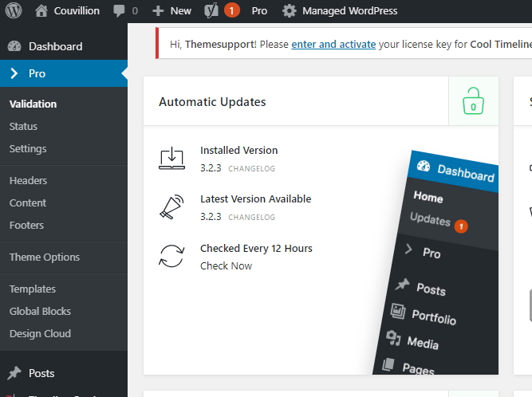
Task: Click the Automatic Updates heading
Action: click(212, 102)
